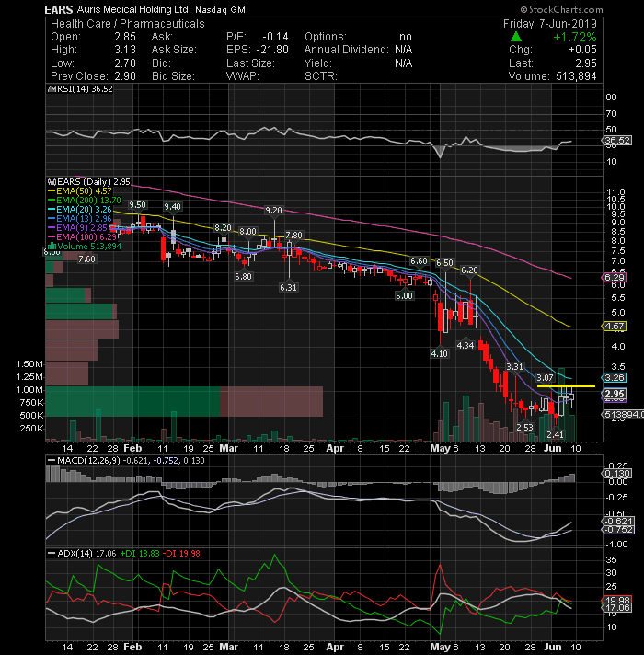Click the RSI(14) panel icon beside its label

(x=52, y=89)
